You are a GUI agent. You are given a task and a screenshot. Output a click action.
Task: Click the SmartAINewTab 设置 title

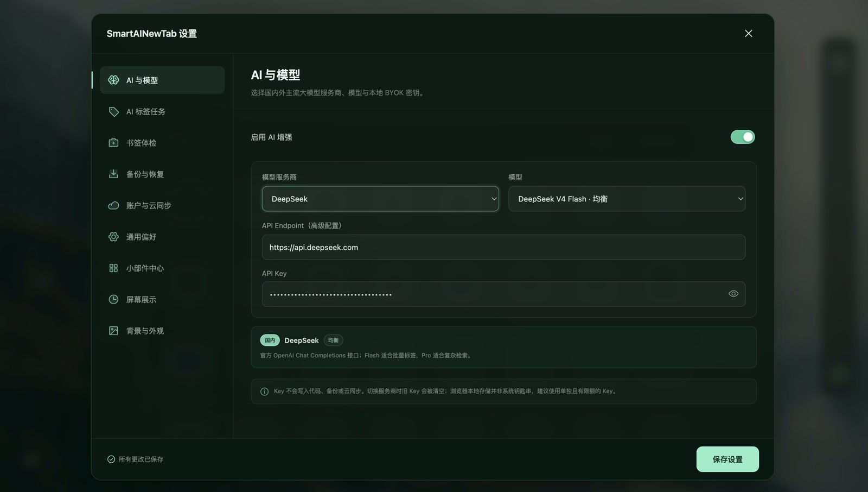[x=152, y=34]
